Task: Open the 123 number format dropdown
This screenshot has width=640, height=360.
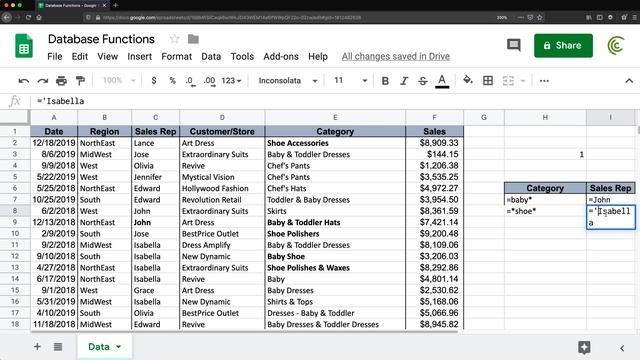Action: (231, 81)
